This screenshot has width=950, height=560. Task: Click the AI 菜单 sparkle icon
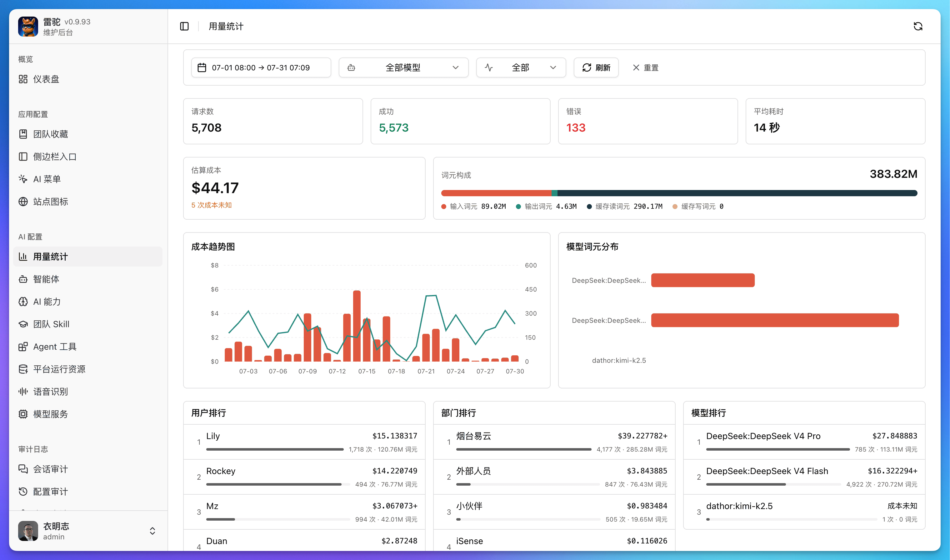pos(23,179)
